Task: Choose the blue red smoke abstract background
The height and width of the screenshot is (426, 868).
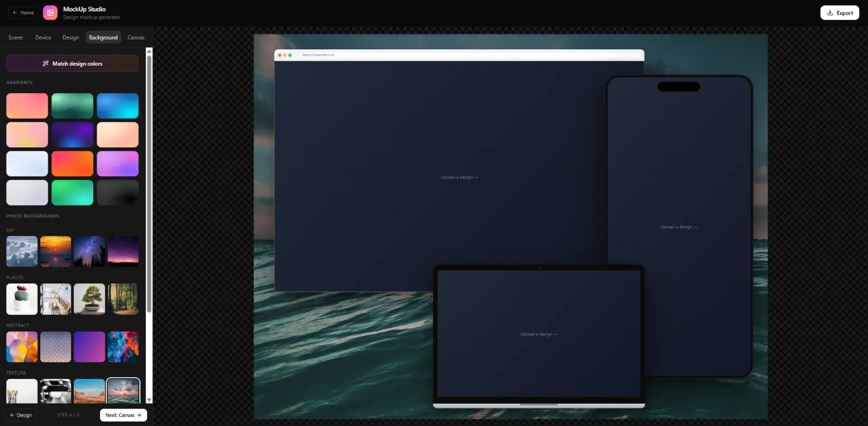Action: [x=123, y=347]
